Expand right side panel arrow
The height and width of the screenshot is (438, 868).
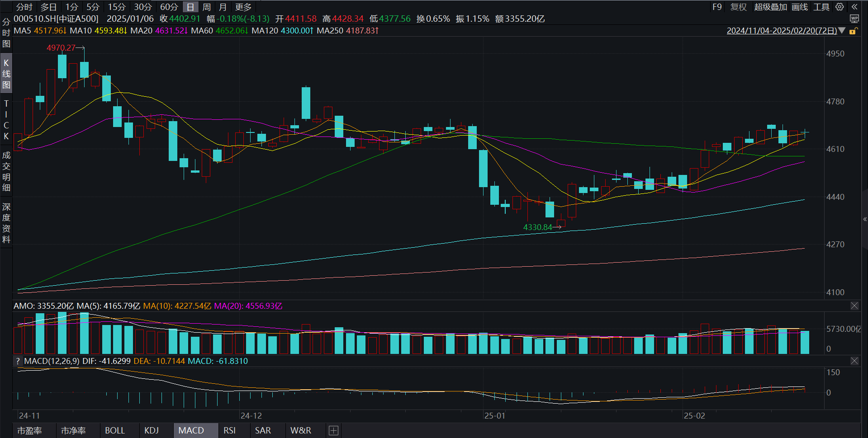[865, 219]
